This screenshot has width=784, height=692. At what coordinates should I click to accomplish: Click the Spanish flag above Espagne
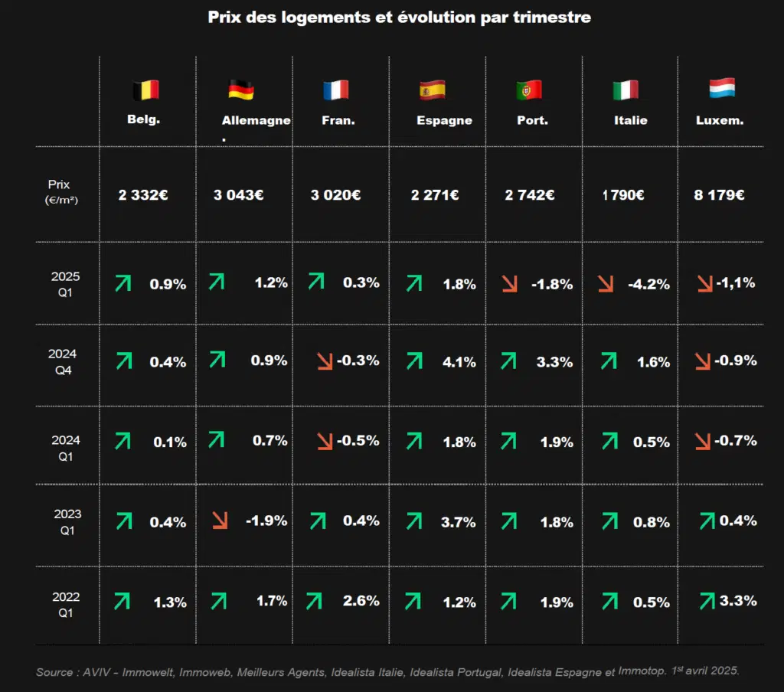click(433, 90)
